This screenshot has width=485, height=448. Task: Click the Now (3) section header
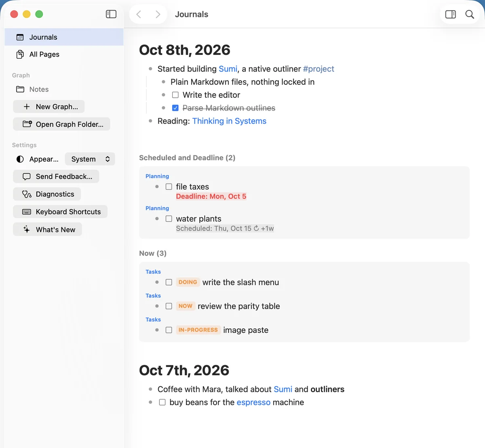pyautogui.click(x=153, y=253)
